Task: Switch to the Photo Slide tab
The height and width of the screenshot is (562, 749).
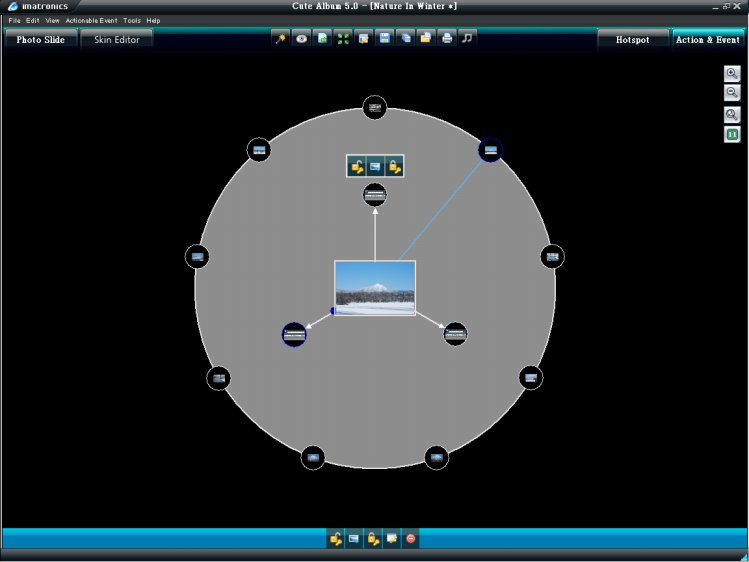Action: pos(41,40)
